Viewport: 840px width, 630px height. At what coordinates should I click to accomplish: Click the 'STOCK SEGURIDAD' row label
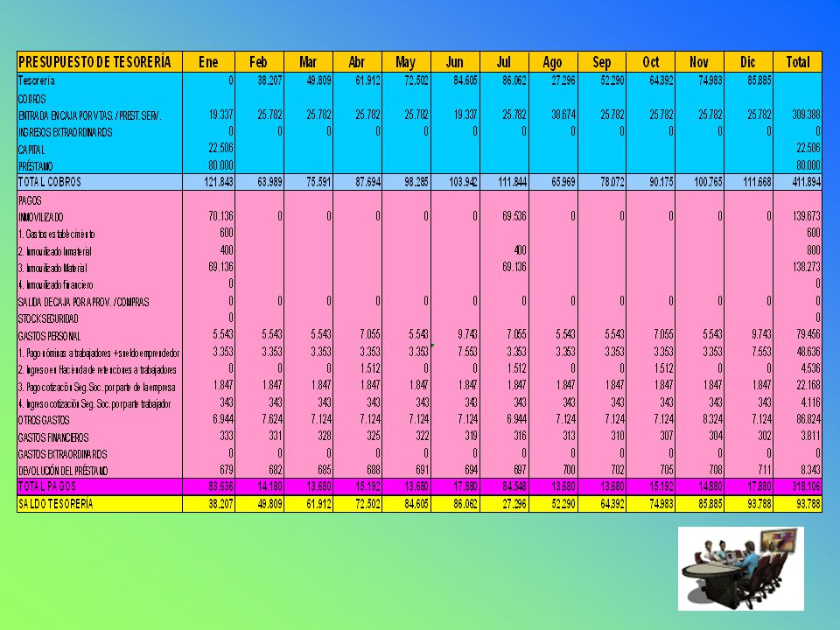48,318
